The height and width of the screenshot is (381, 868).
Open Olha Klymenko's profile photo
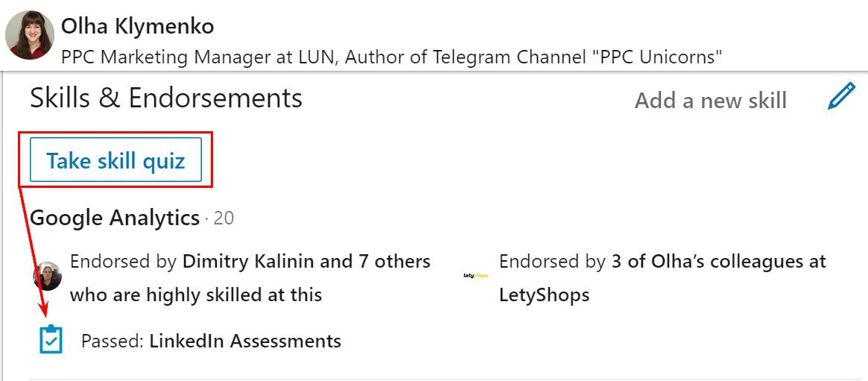29,35
